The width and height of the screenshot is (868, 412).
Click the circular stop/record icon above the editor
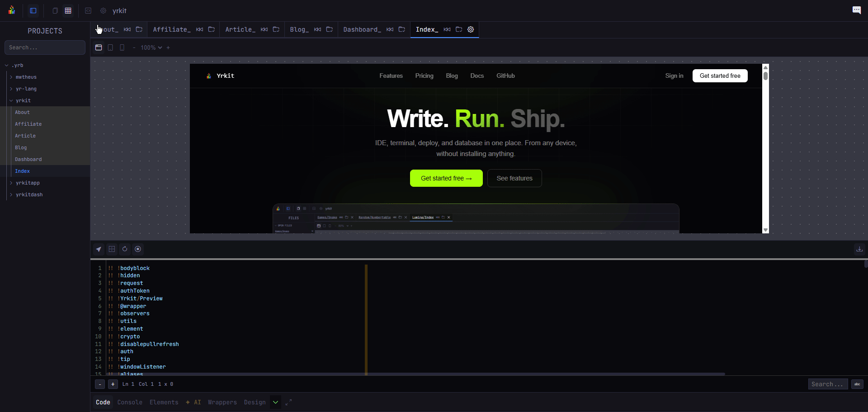tap(138, 249)
